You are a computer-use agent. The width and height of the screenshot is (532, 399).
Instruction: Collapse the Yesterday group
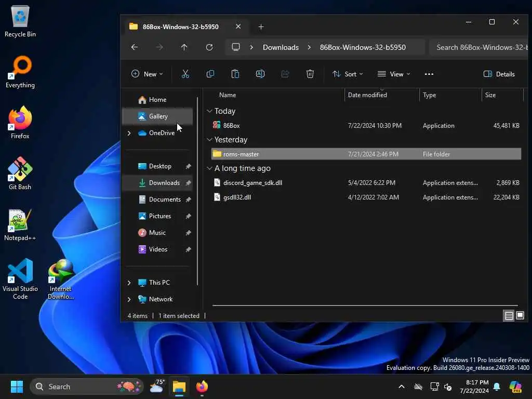click(209, 139)
